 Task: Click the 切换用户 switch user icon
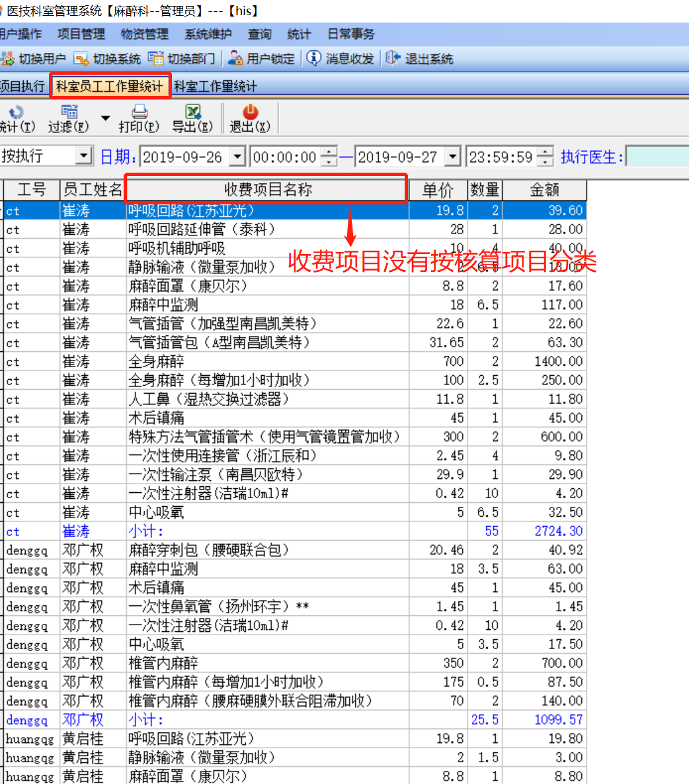7,58
